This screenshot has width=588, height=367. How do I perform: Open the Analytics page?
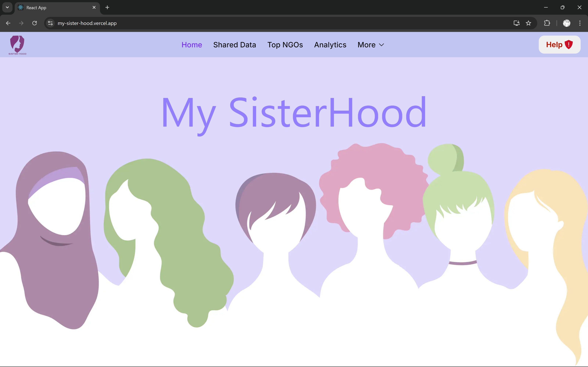pos(330,45)
